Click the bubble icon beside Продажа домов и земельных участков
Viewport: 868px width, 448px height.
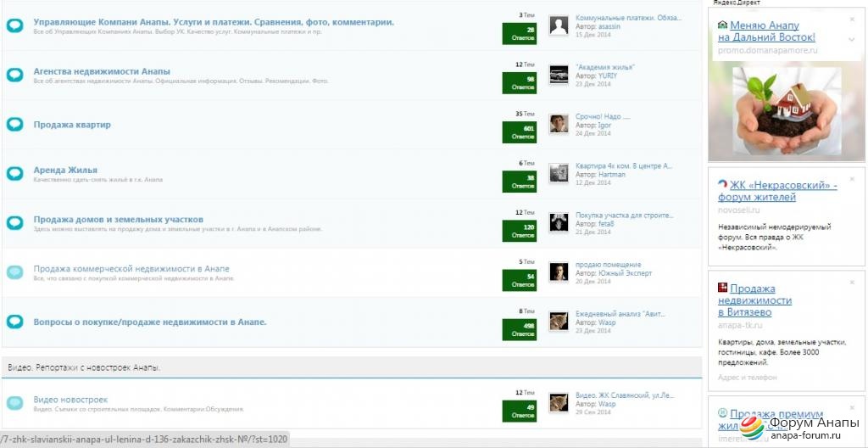pyautogui.click(x=14, y=223)
